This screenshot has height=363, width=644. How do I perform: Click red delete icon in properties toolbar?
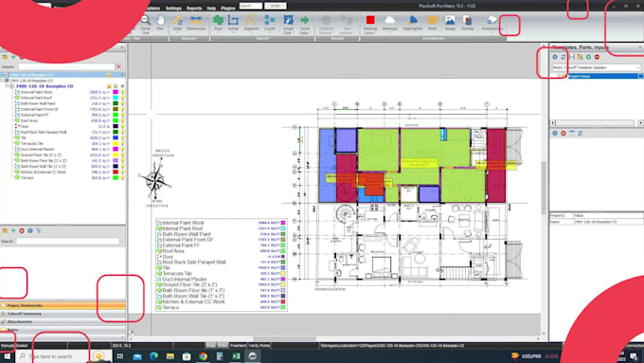563,134
